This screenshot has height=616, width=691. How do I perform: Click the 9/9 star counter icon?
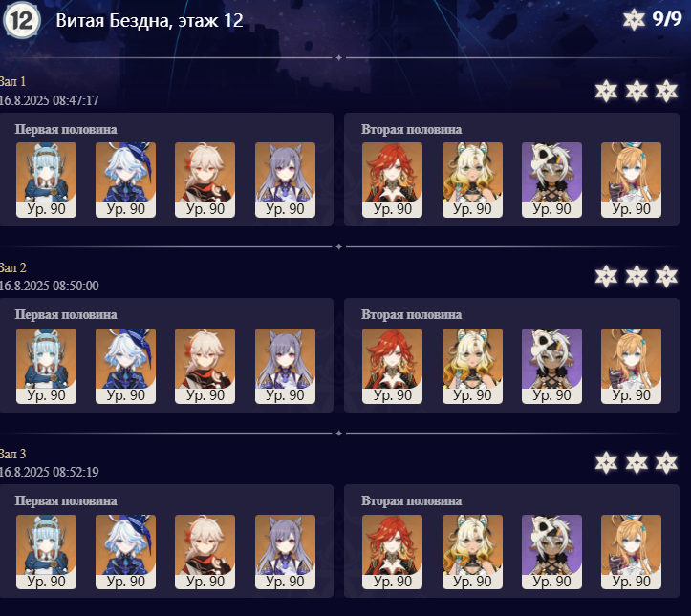[x=635, y=20]
